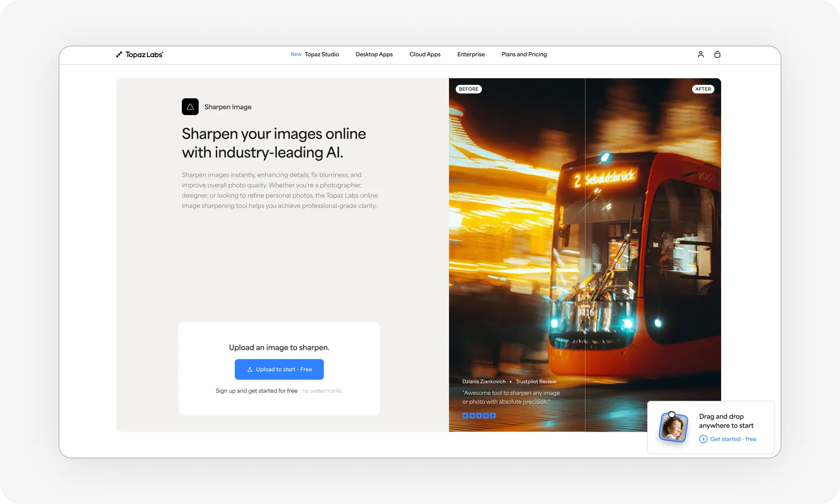The height and width of the screenshot is (504, 840).
Task: Click the AFTER badge on the image
Action: click(703, 89)
